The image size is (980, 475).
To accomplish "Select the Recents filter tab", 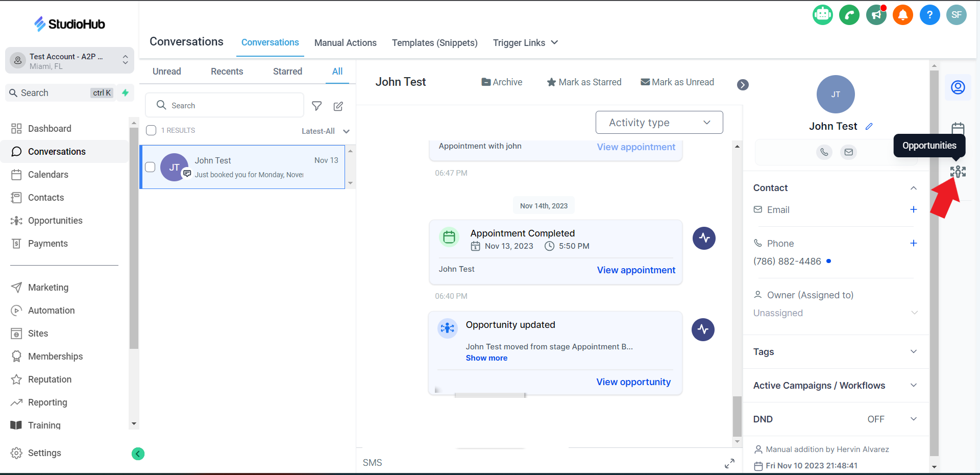I will 227,72.
